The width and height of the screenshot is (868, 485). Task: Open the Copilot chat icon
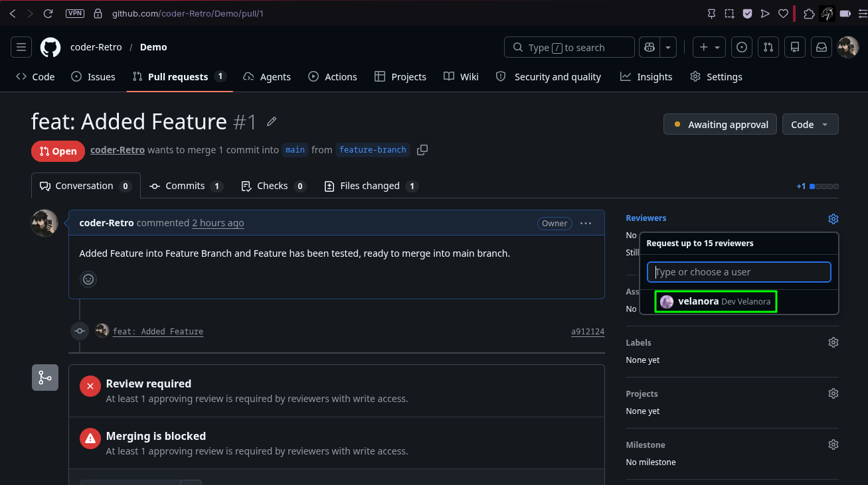point(650,47)
